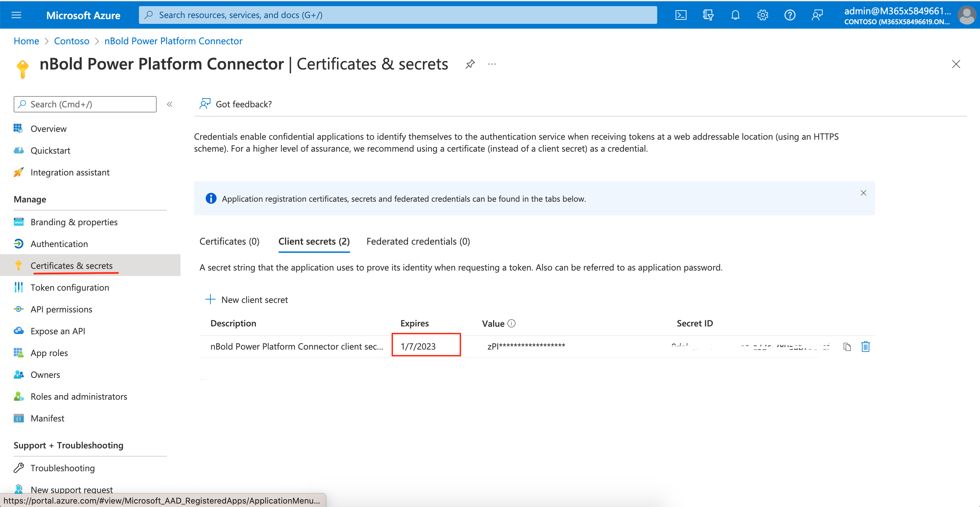Delete the client secret with trash icon
The image size is (980, 507).
(x=865, y=347)
